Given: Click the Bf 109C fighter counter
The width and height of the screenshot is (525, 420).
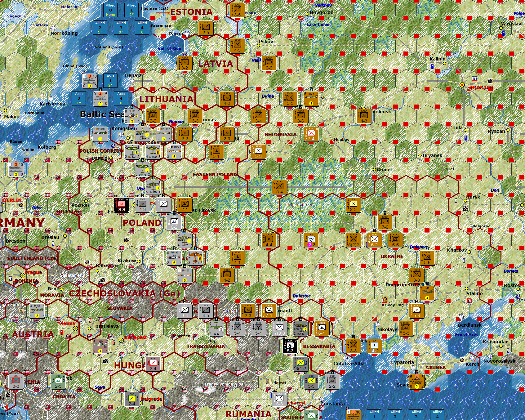Looking at the screenshot, I should pos(100,134).
